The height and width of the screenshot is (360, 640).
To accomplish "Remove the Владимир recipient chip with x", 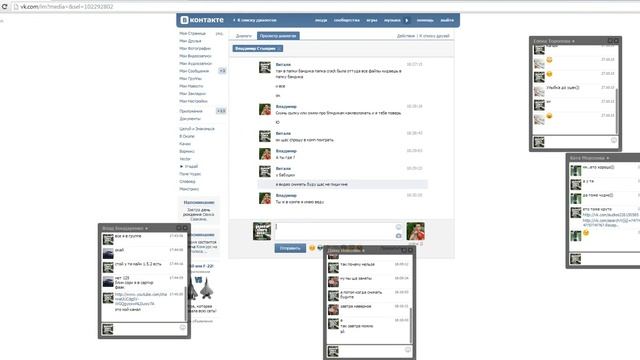I will [x=279, y=49].
